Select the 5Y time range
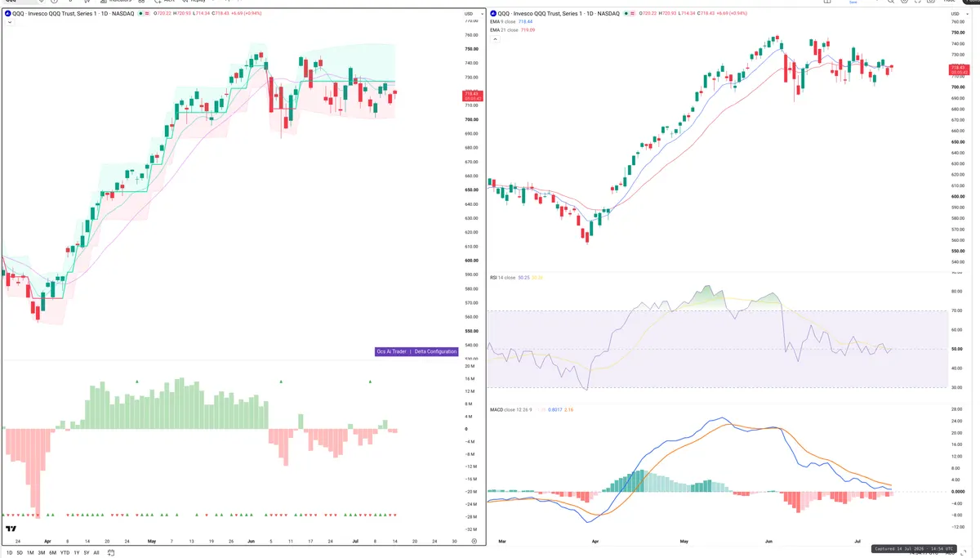This screenshot has width=980, height=558. [86, 552]
